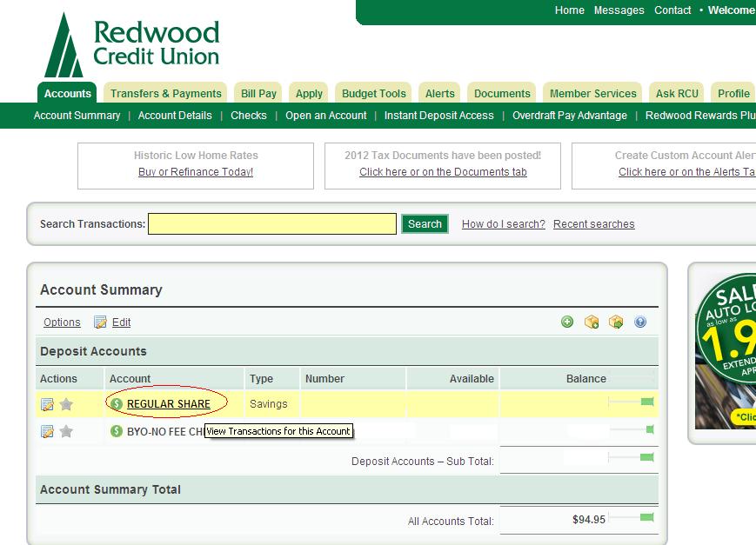Click the balance bar for REGULAR SHARE row
Image resolution: width=756 pixels, height=545 pixels.
click(x=631, y=402)
